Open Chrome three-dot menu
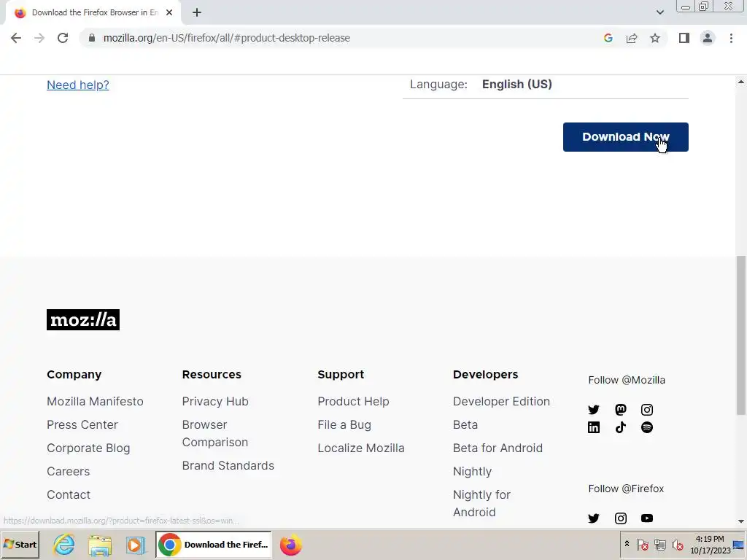This screenshot has width=747, height=560. [x=731, y=38]
